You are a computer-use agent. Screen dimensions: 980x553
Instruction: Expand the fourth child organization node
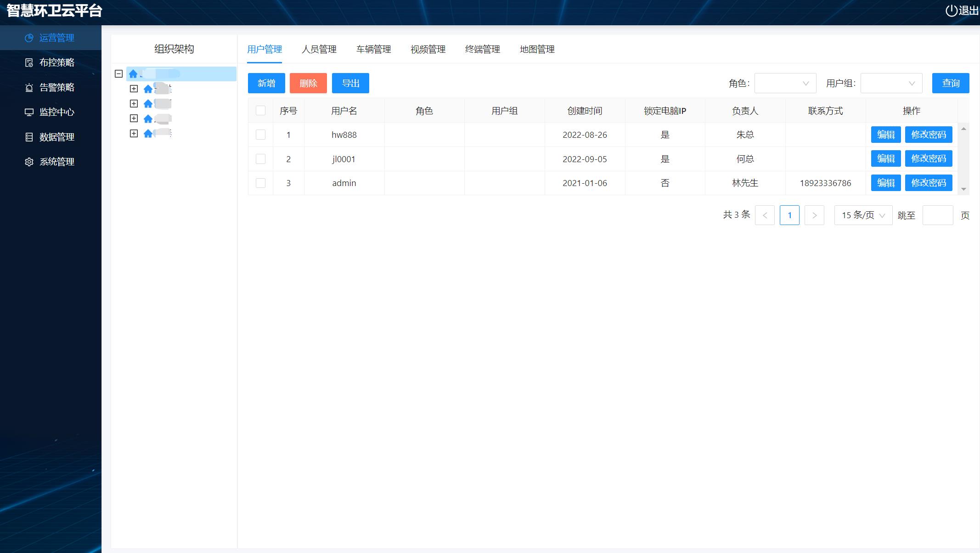pos(134,133)
